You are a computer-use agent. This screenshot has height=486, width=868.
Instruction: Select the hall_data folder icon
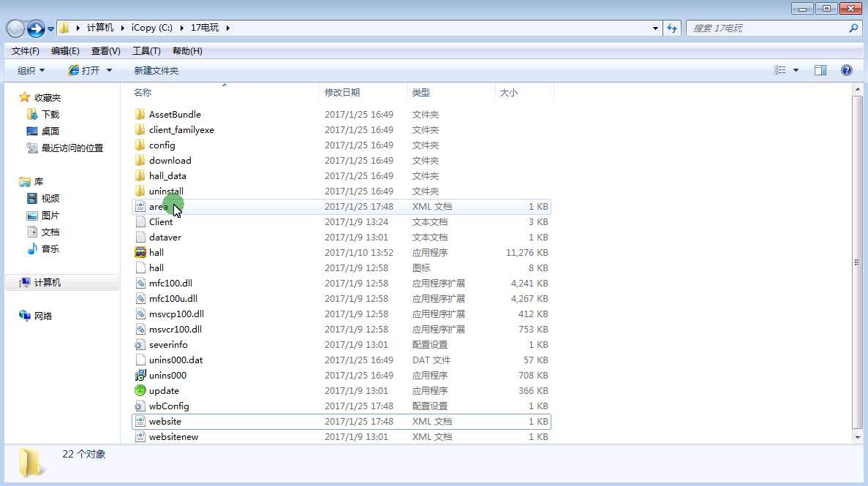coord(140,175)
